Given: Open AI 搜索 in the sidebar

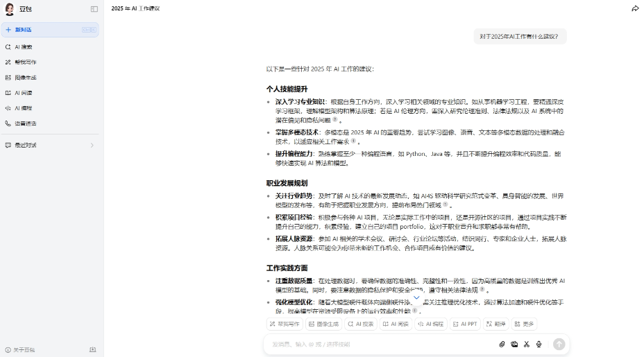Looking at the screenshot, I should pyautogui.click(x=50, y=47).
